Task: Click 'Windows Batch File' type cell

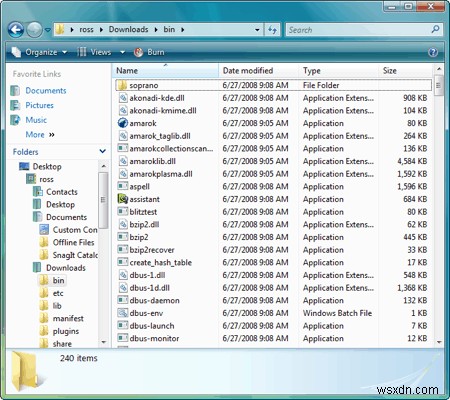Action: tap(337, 313)
